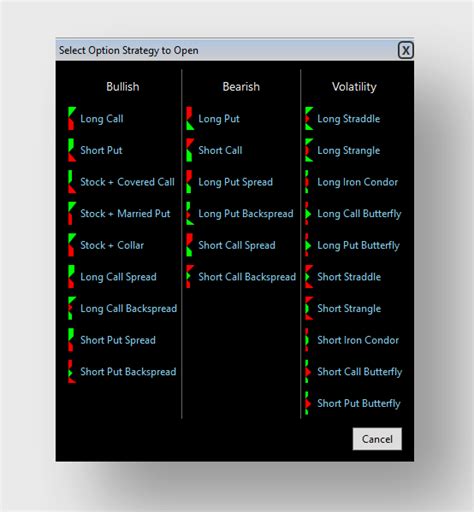Viewport: 474px width, 512px height.
Task: Click the dialog title 'Select Option Strategy to Open'
Action: click(129, 50)
